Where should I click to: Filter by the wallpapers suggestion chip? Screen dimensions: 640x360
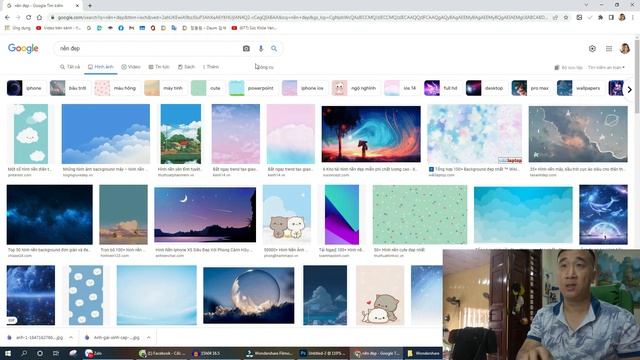coord(580,88)
